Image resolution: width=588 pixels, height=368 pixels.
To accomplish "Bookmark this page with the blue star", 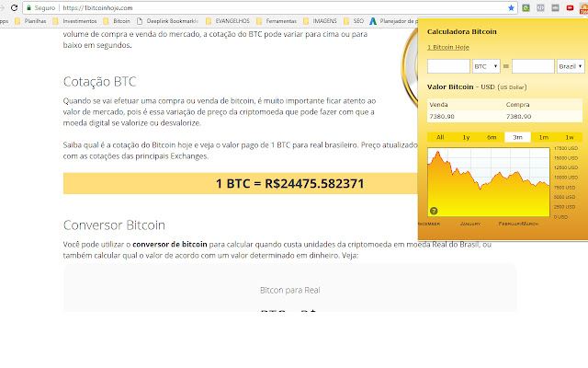I will pyautogui.click(x=511, y=7).
